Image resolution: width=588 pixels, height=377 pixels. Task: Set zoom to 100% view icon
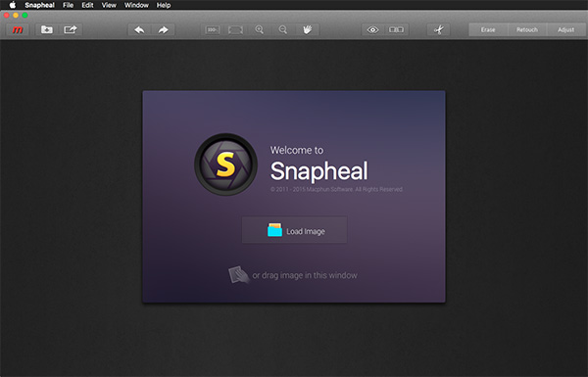[213, 29]
